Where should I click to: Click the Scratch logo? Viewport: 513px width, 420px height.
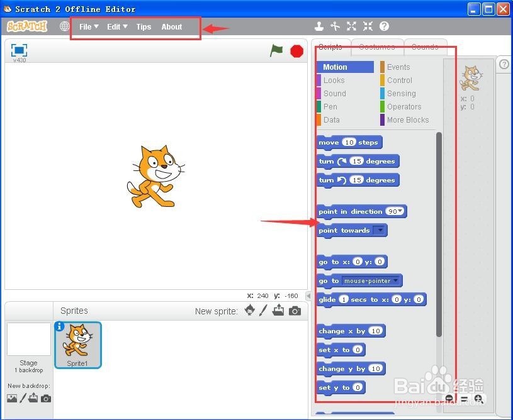(x=27, y=26)
